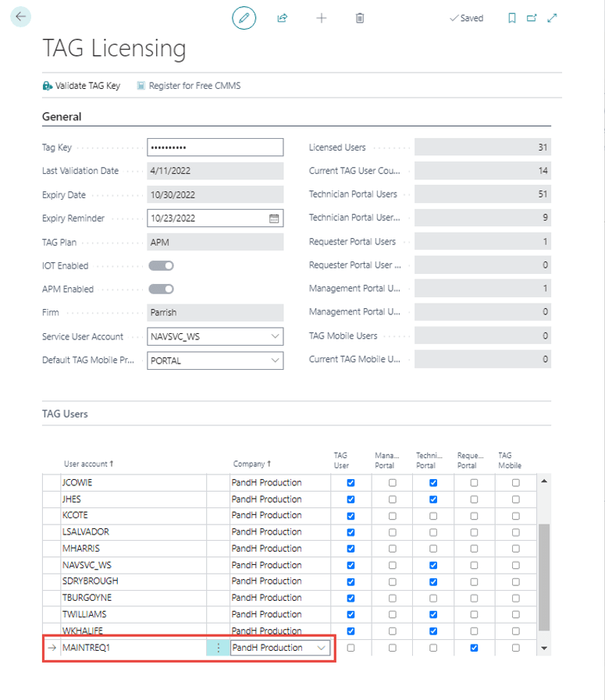Click company cell for KCOTE row
The height and width of the screenshot is (700, 605).
(x=280, y=516)
